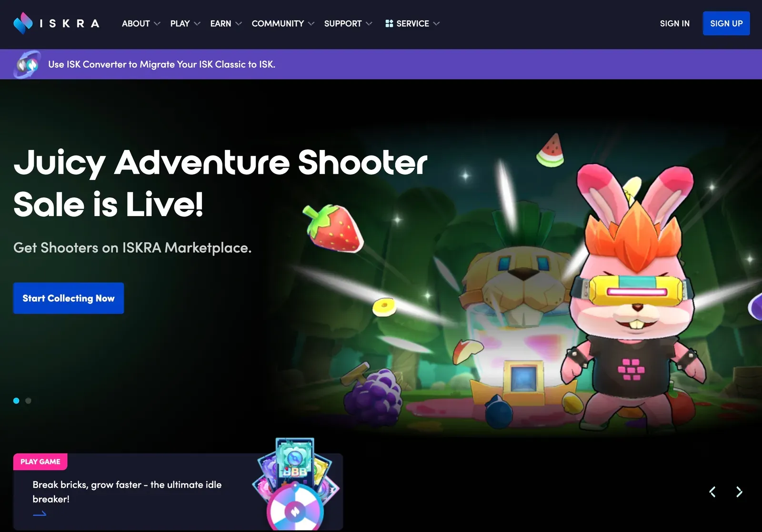Go to the previous slide arrow
Screen dimensions: 762x532
pyautogui.click(x=712, y=492)
